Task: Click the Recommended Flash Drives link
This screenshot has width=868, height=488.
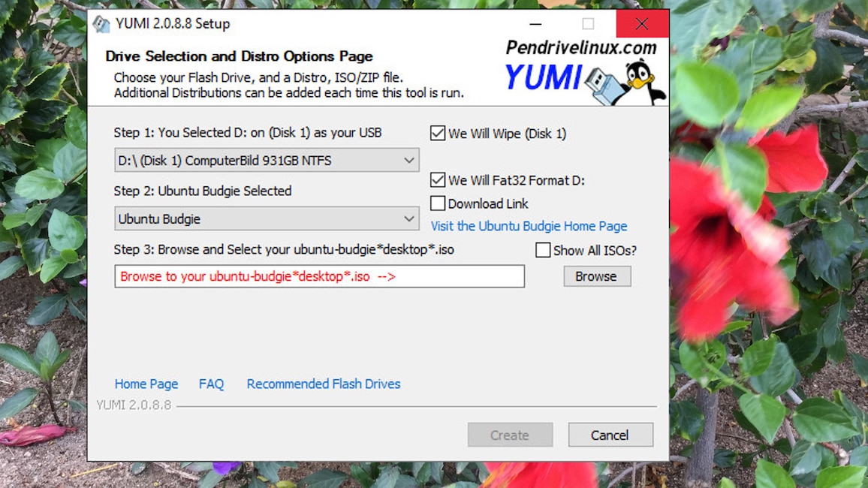Action: click(322, 384)
